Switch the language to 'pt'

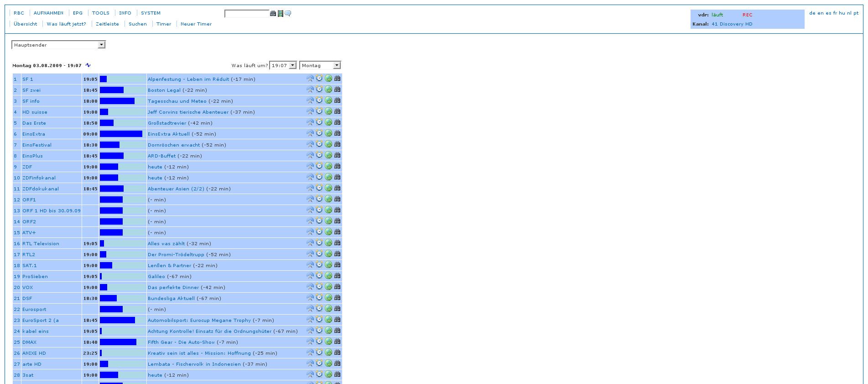(856, 13)
